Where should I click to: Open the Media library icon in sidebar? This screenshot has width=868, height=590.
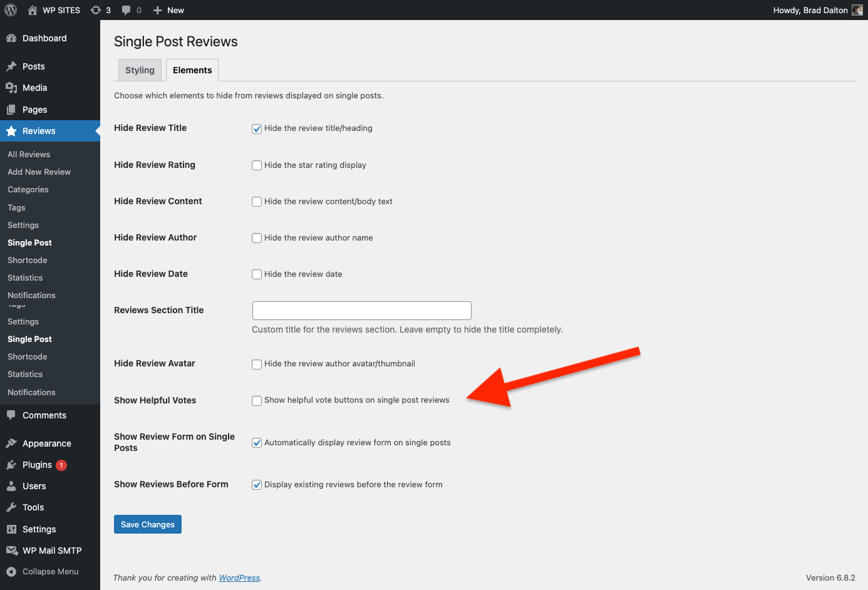tap(11, 88)
